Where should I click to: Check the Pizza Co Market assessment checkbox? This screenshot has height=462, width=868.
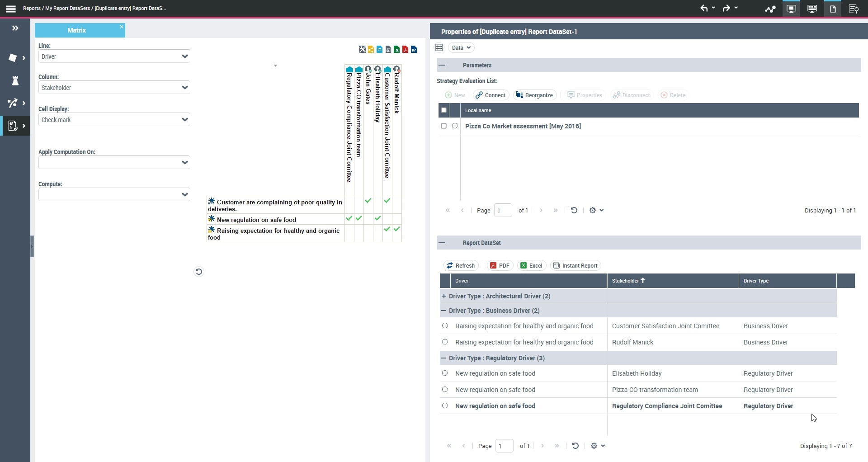(x=443, y=126)
